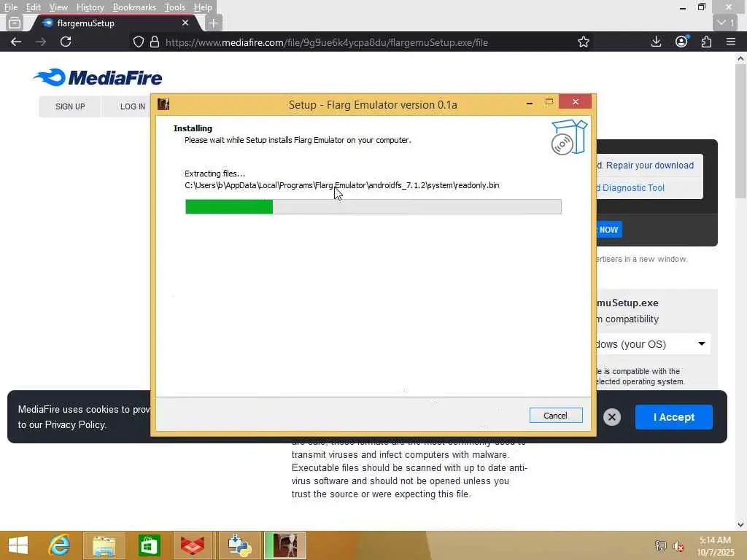Open Firefox hamburger application menu
Screen dimensions: 747x560
pos(731,42)
